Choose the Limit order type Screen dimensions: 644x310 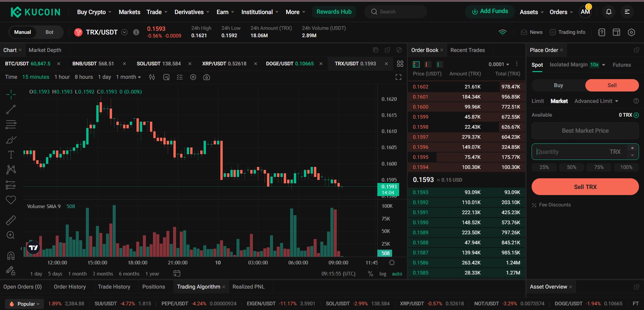tap(538, 101)
